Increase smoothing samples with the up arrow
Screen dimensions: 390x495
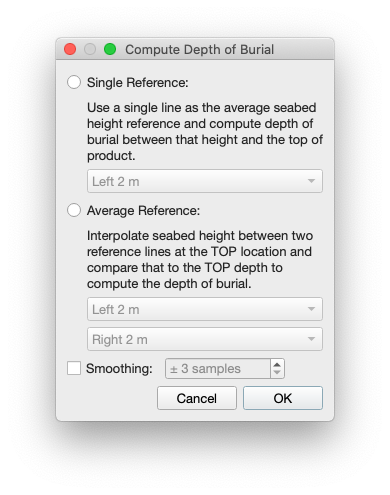[277, 364]
